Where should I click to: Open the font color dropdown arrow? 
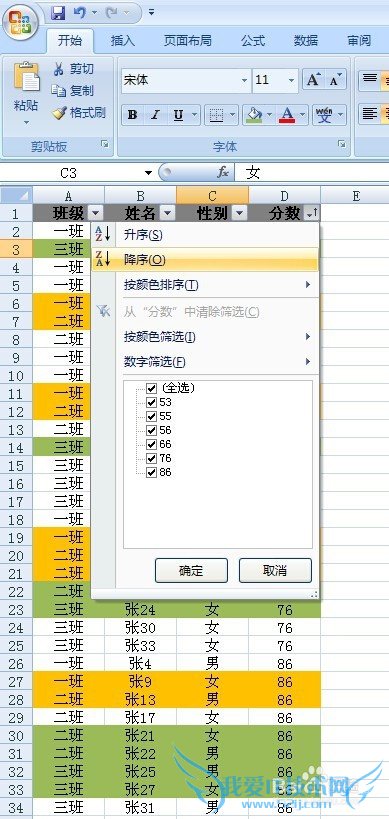pos(303,115)
